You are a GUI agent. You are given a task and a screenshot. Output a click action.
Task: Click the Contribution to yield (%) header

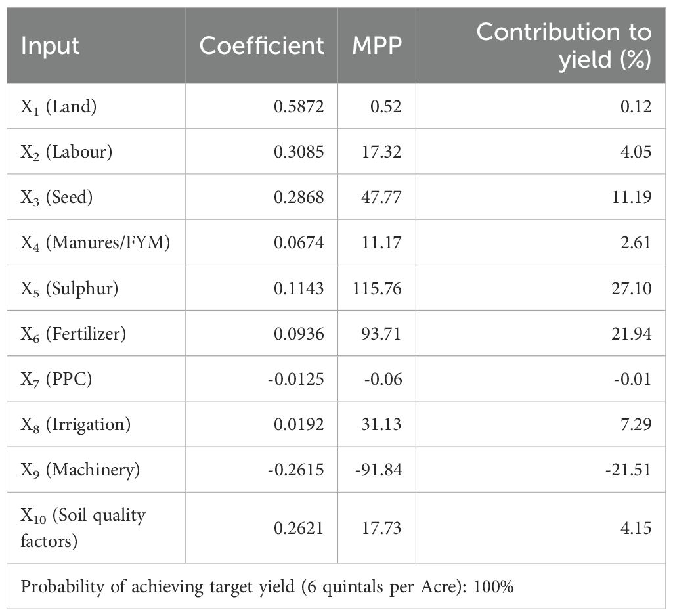coord(563,45)
